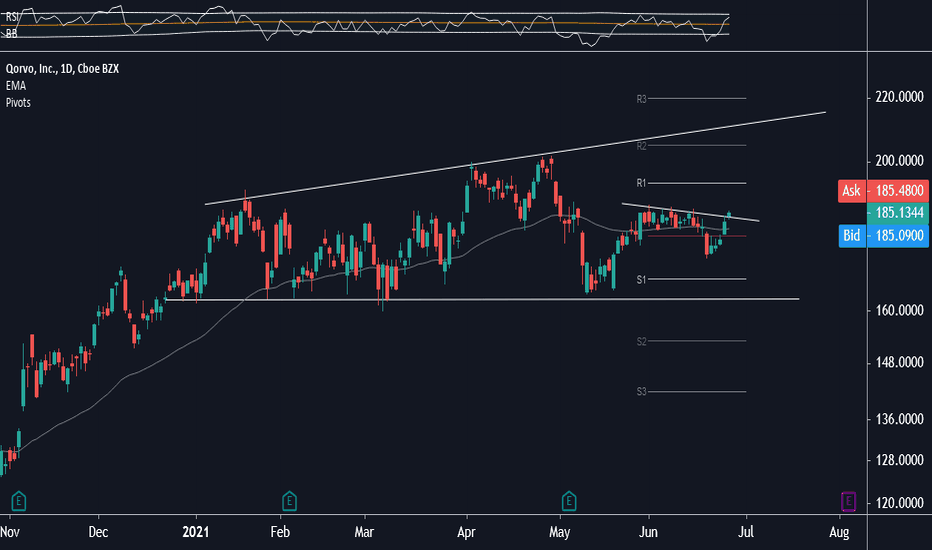Click the May label on time axis
The image size is (932, 550).
pyautogui.click(x=559, y=532)
